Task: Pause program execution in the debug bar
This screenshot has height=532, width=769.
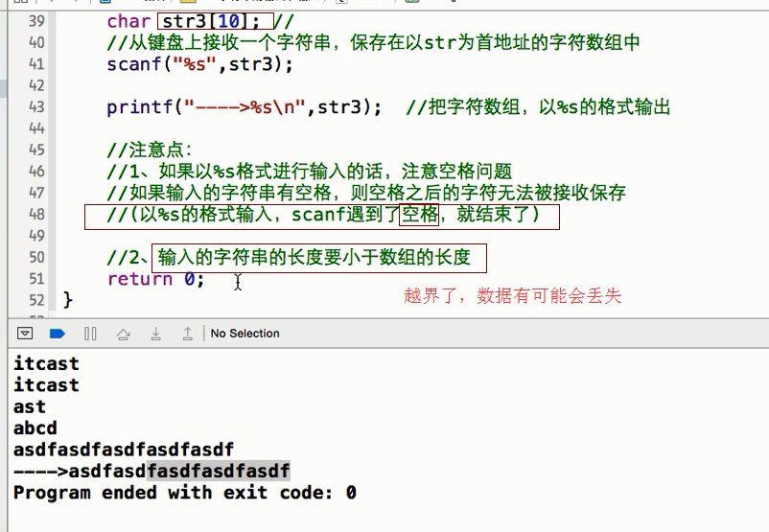Action: 90,334
